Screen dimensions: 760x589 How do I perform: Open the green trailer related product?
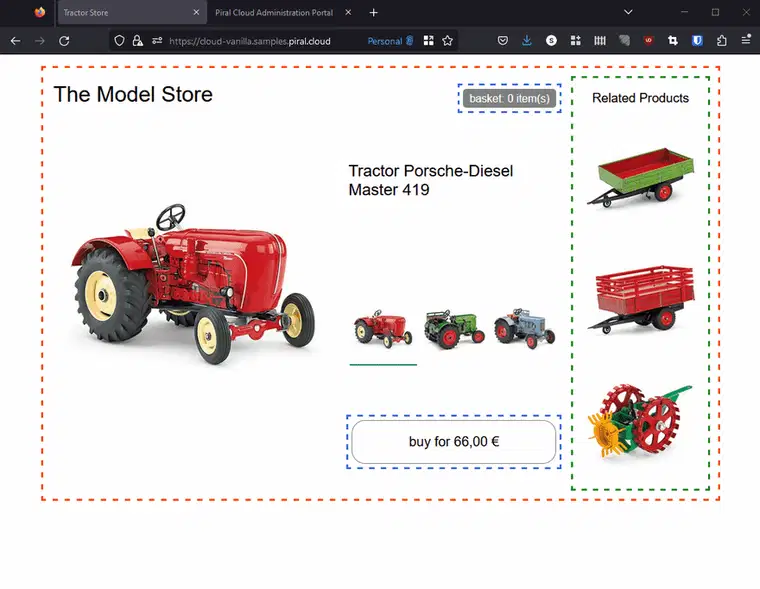[641, 177]
